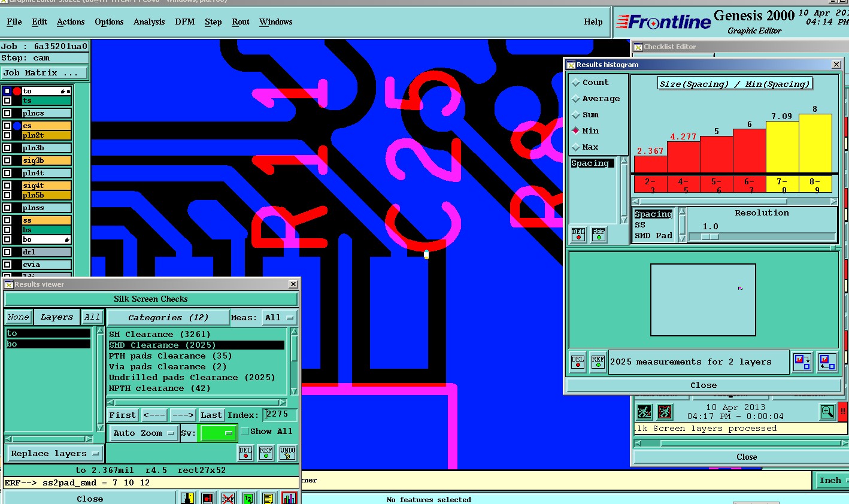Viewport: 849px width, 504px height.
Task: Open the Meas: All dropdown
Action: point(279,318)
